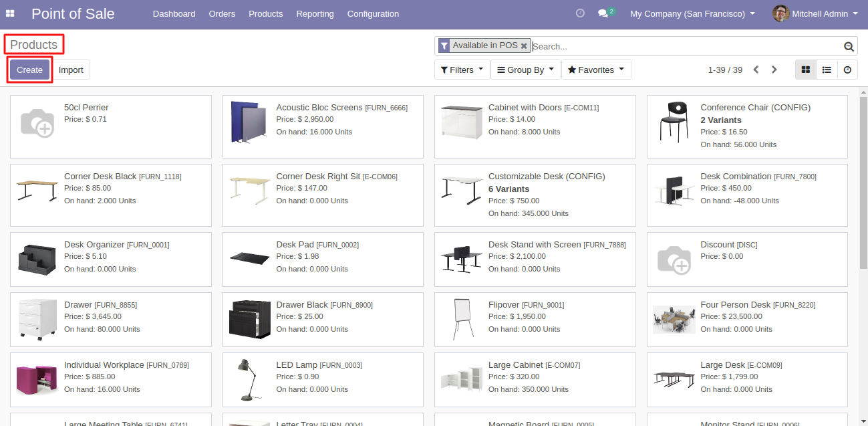The height and width of the screenshot is (426, 868).
Task: Click Mitchell Admin avatar picture
Action: [780, 13]
